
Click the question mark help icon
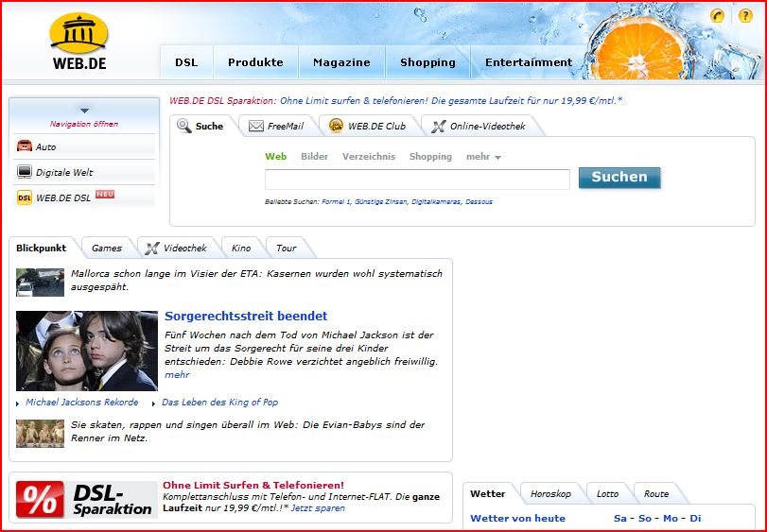pyautogui.click(x=745, y=16)
